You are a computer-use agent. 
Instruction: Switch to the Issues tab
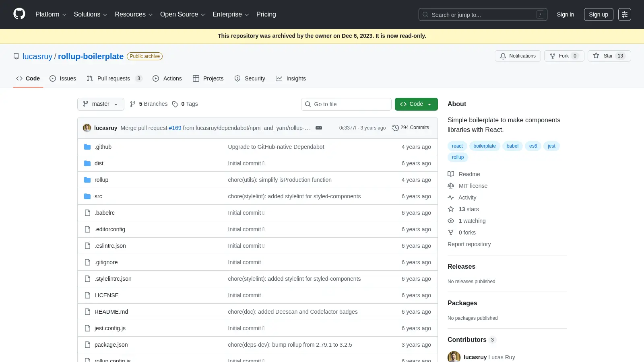tap(63, 78)
